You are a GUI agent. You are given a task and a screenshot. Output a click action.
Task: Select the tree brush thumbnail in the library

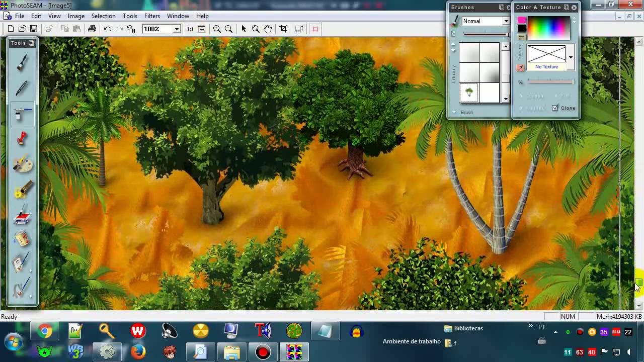[469, 93]
